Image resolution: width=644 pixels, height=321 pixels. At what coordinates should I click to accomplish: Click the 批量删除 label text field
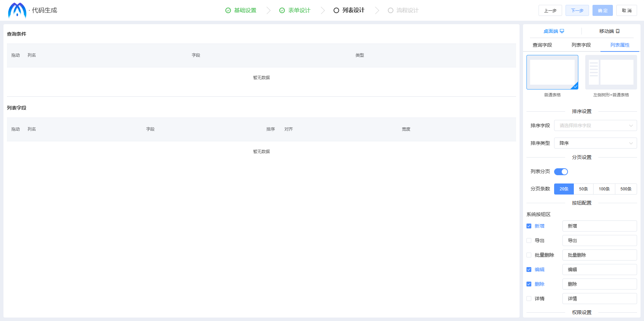tap(600, 255)
